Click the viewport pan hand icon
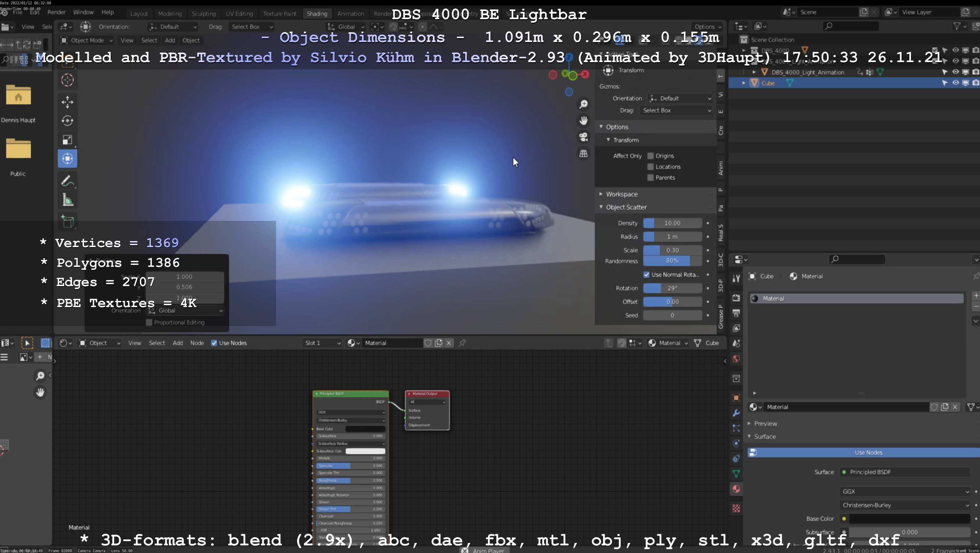980x553 pixels. pyautogui.click(x=583, y=121)
